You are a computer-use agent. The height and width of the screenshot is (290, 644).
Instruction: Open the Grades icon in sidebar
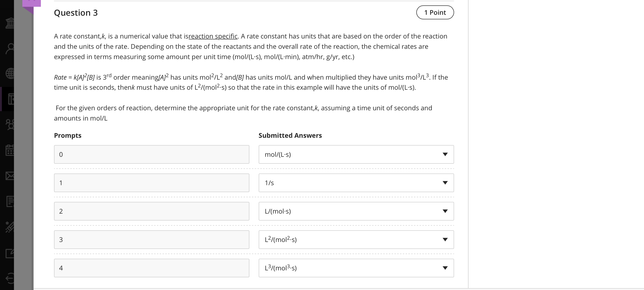[x=9, y=201]
